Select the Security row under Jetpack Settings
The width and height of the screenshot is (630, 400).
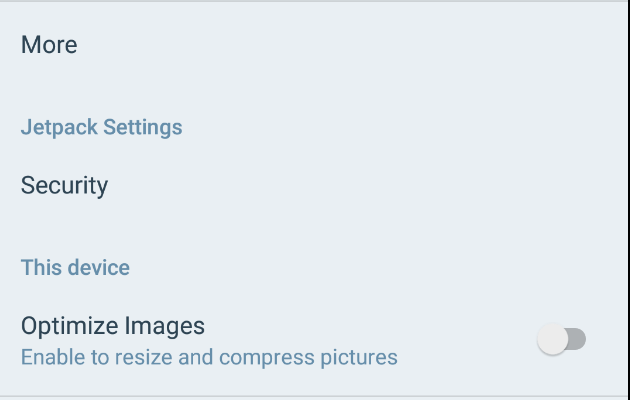pyautogui.click(x=64, y=186)
